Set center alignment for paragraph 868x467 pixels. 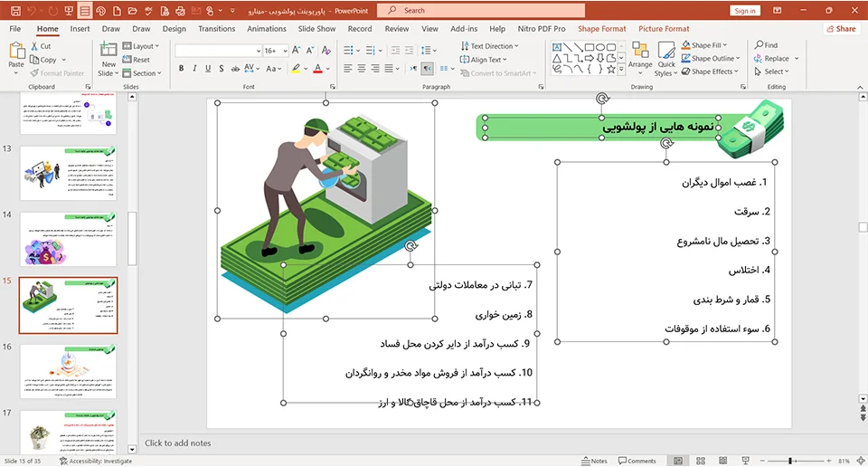(361, 69)
